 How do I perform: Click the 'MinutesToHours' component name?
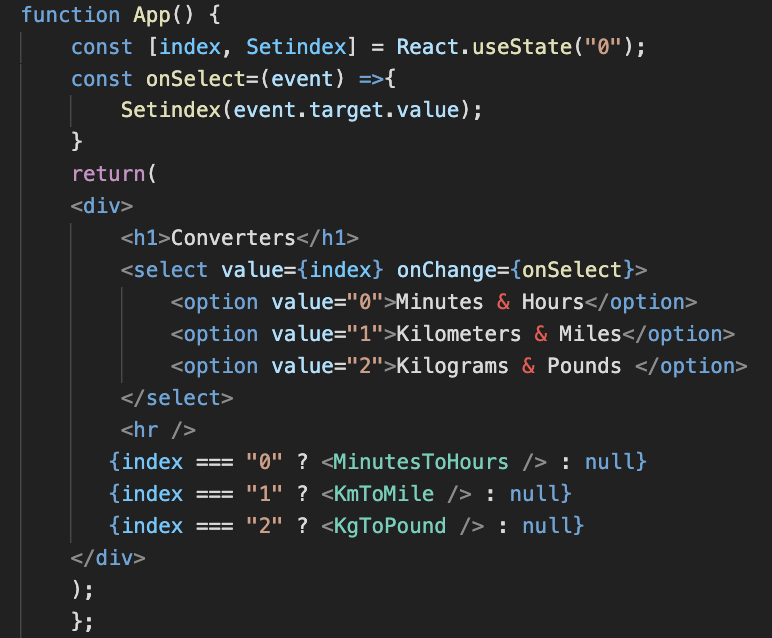[421, 462]
